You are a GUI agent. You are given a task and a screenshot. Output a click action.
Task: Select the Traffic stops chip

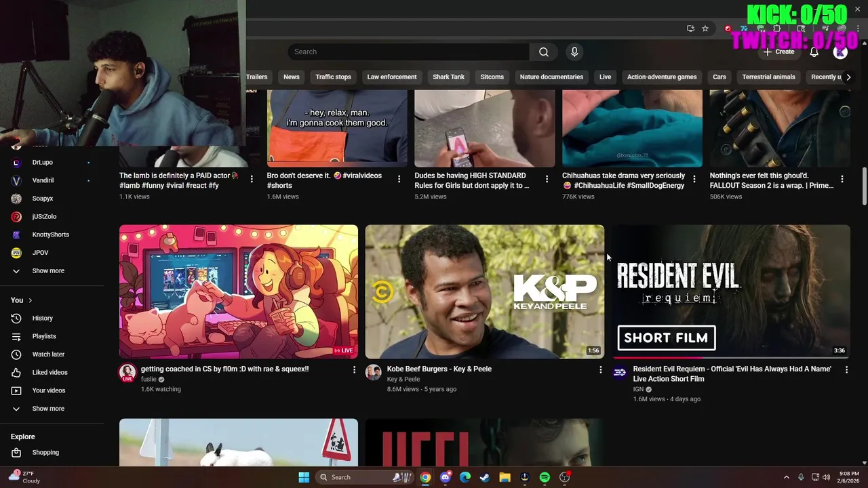[333, 77]
